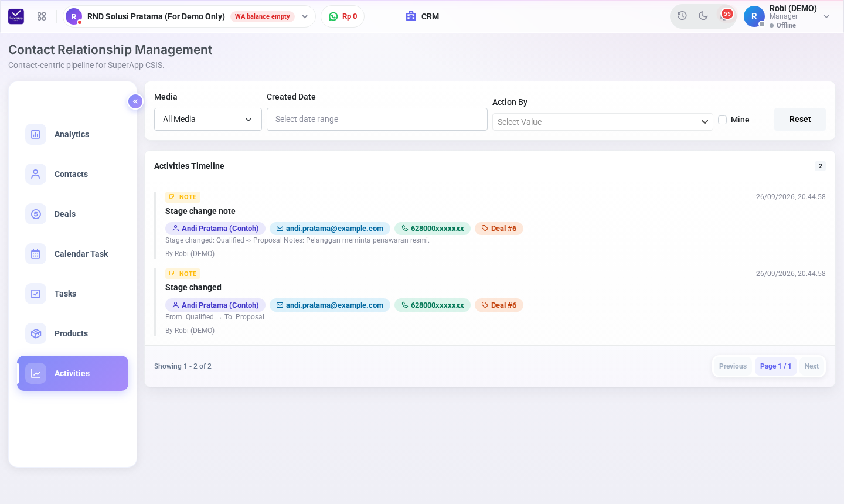
Task: Open the RND Solusi Pratama workspace switcher
Action: (x=189, y=16)
